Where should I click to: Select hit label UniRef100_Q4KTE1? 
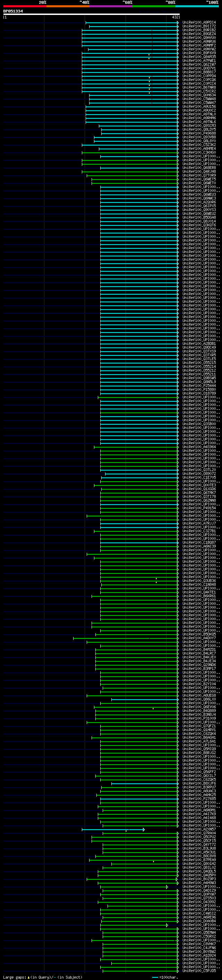point(199,592)
